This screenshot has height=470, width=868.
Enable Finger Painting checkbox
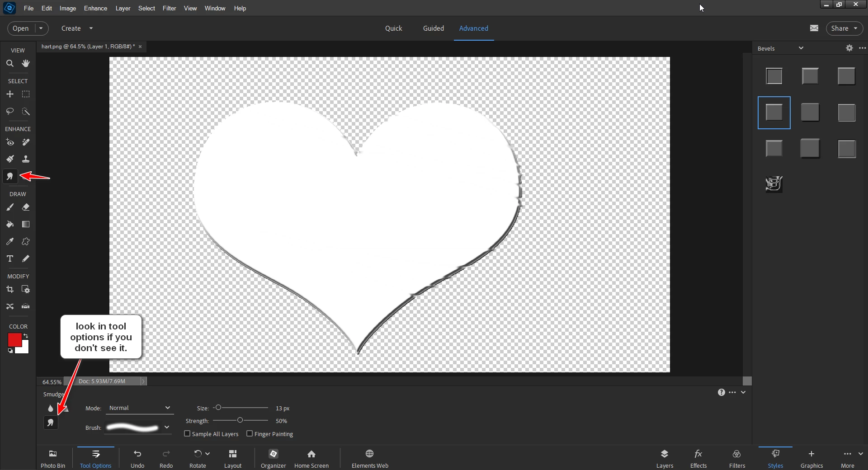point(250,434)
